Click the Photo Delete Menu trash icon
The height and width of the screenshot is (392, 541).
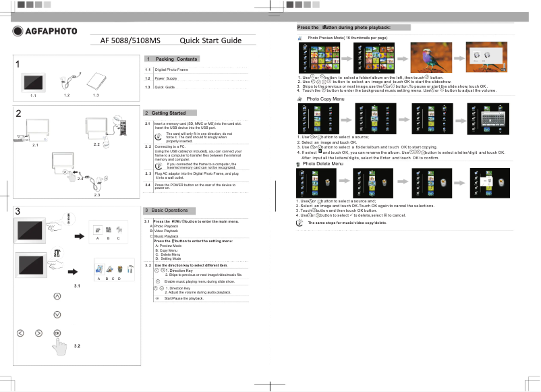[299, 164]
